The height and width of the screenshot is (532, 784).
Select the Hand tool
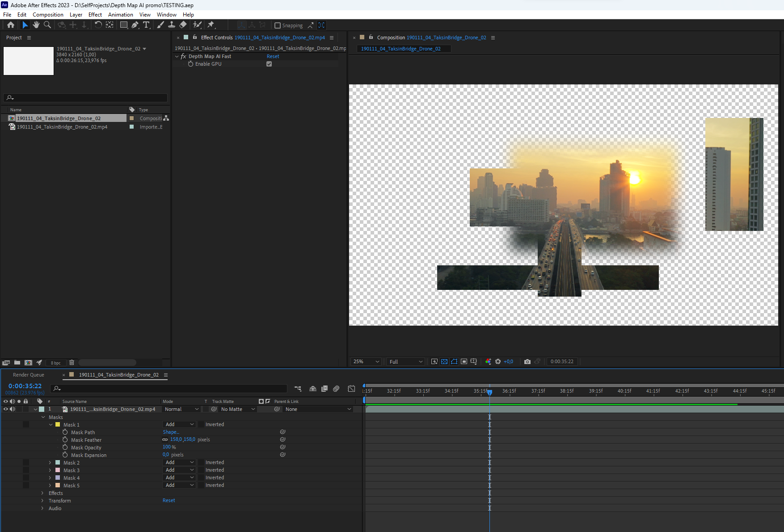[36, 25]
